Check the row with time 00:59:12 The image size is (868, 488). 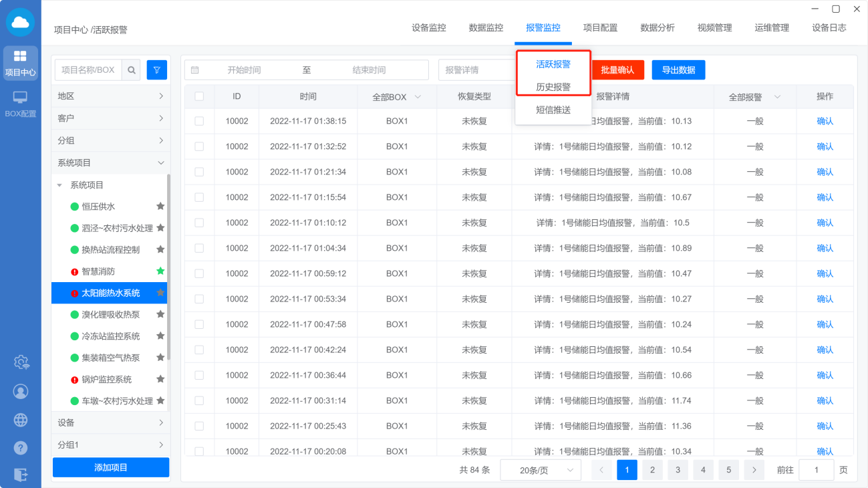[199, 273]
